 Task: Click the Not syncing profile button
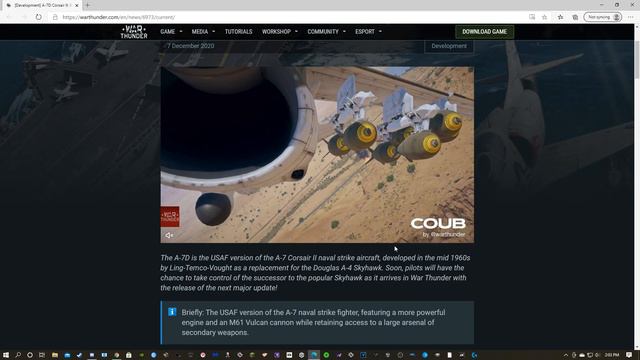pyautogui.click(x=603, y=17)
